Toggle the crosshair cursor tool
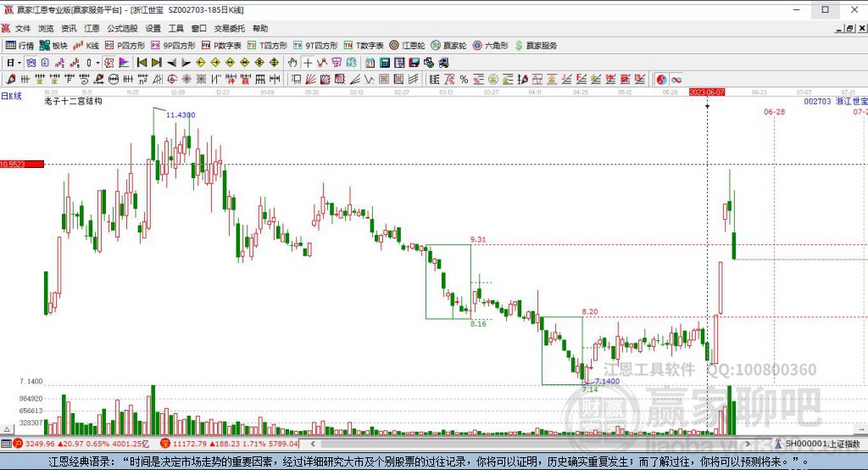868x470 pixels. [x=308, y=63]
